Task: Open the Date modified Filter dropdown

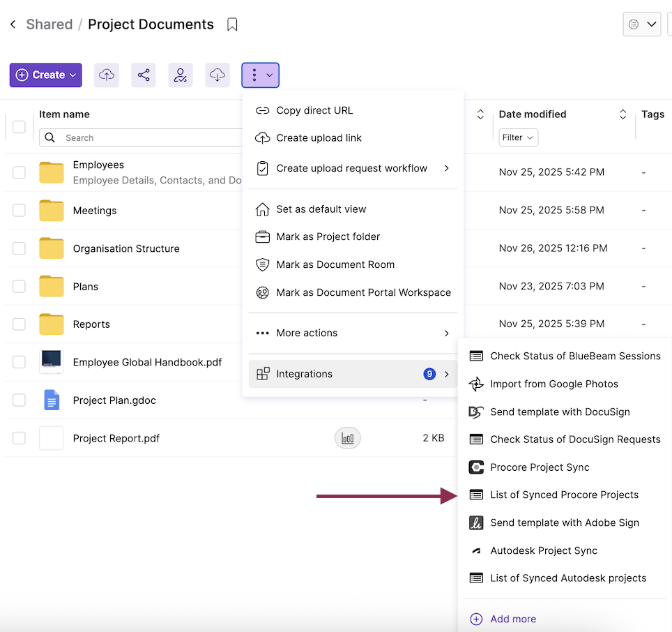Action: click(x=518, y=137)
